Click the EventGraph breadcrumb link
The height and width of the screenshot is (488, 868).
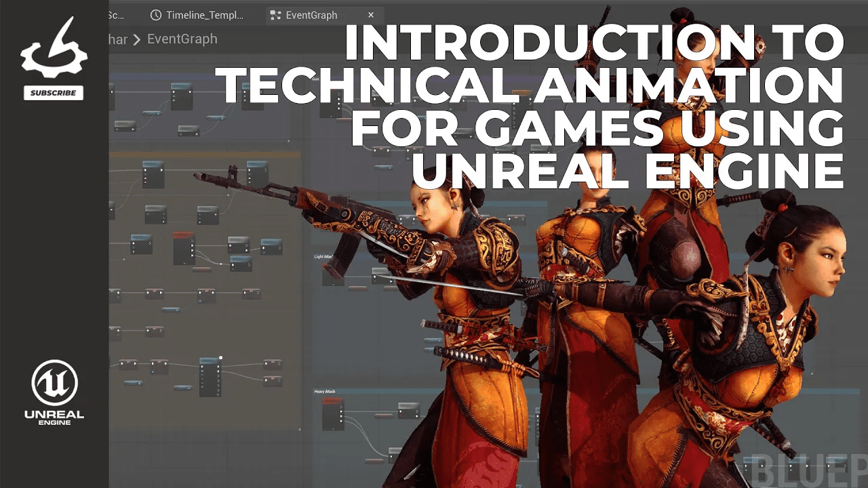click(x=182, y=39)
